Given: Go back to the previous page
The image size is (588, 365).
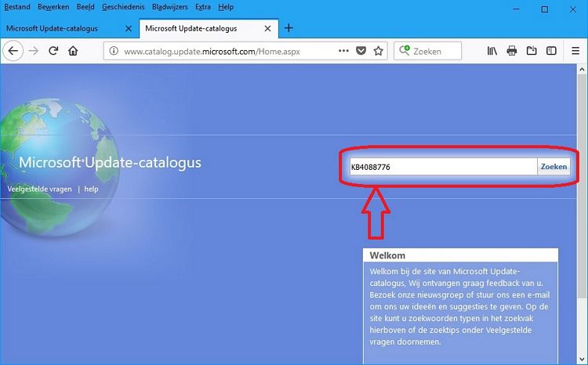Looking at the screenshot, I should point(13,51).
